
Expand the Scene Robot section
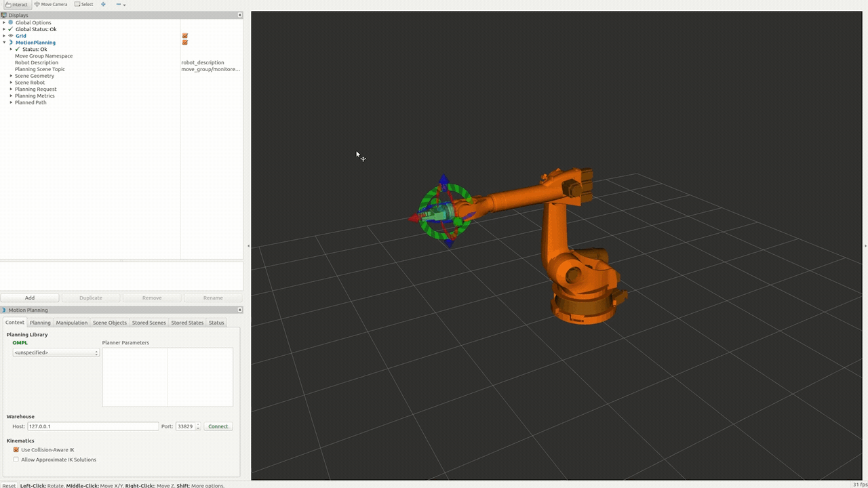(11, 83)
